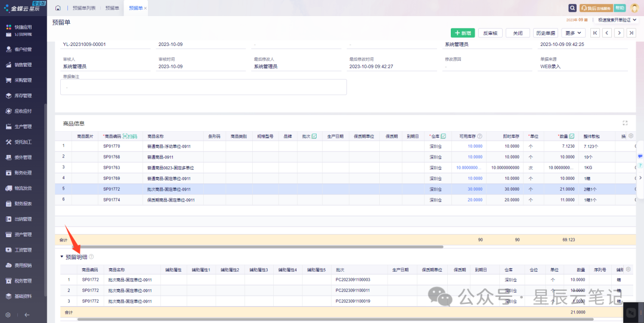Go to next record arrow button
This screenshot has height=323, width=644.
(x=620, y=33)
